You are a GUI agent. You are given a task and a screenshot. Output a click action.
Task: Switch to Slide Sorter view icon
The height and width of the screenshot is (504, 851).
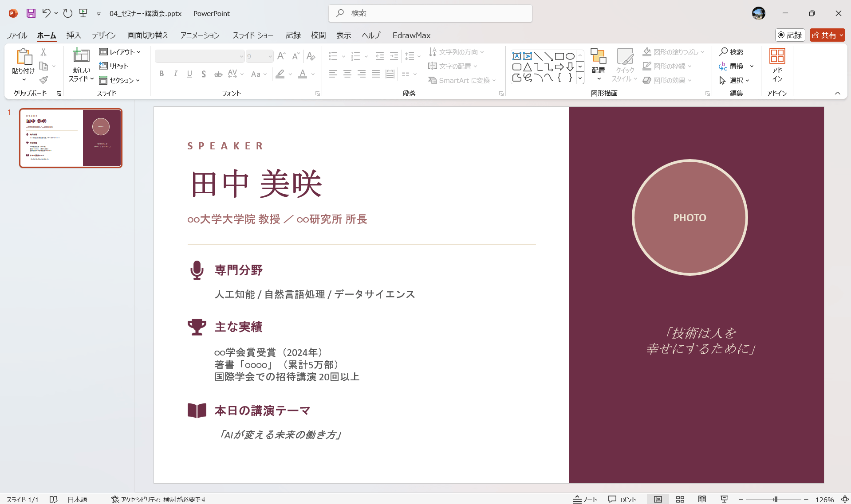680,499
